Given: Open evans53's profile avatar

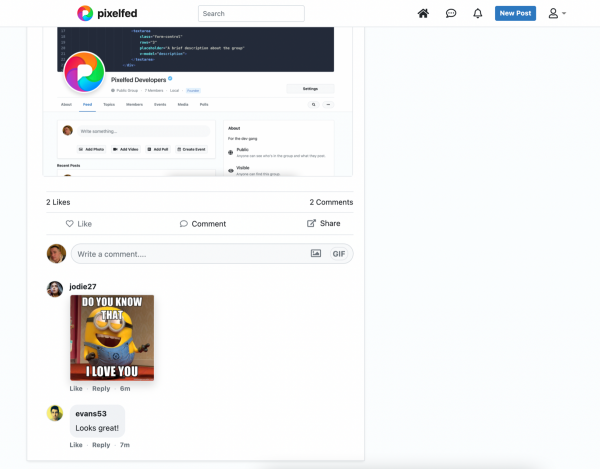Looking at the screenshot, I should click(x=55, y=413).
